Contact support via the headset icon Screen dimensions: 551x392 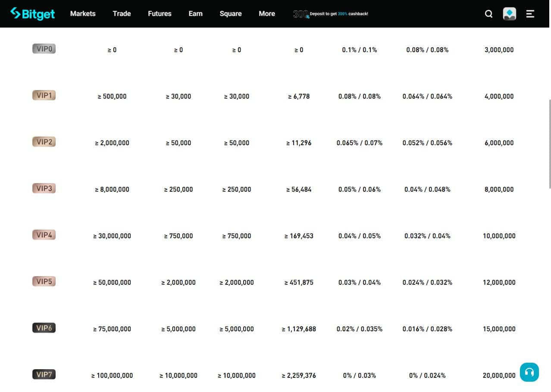point(529,372)
